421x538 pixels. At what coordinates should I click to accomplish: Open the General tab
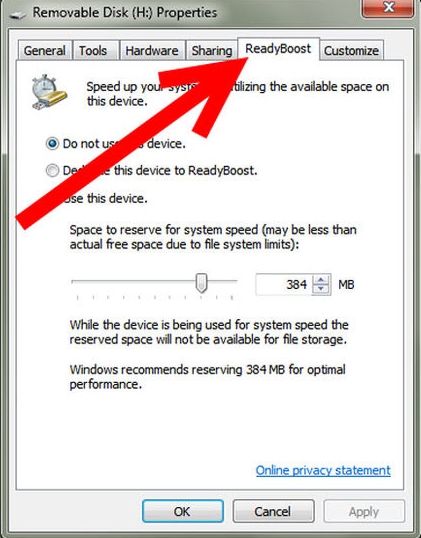45,51
